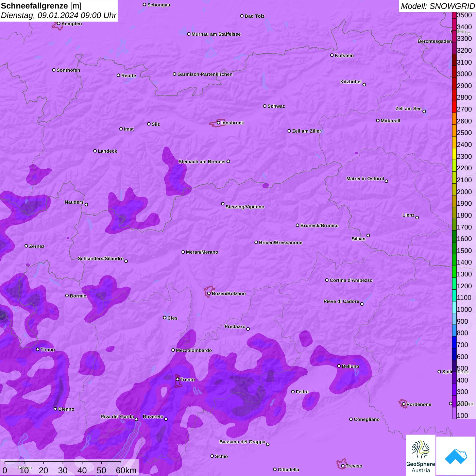Click the 2700 m red legend color
Screen dimensions: 476x476
pos(454,107)
